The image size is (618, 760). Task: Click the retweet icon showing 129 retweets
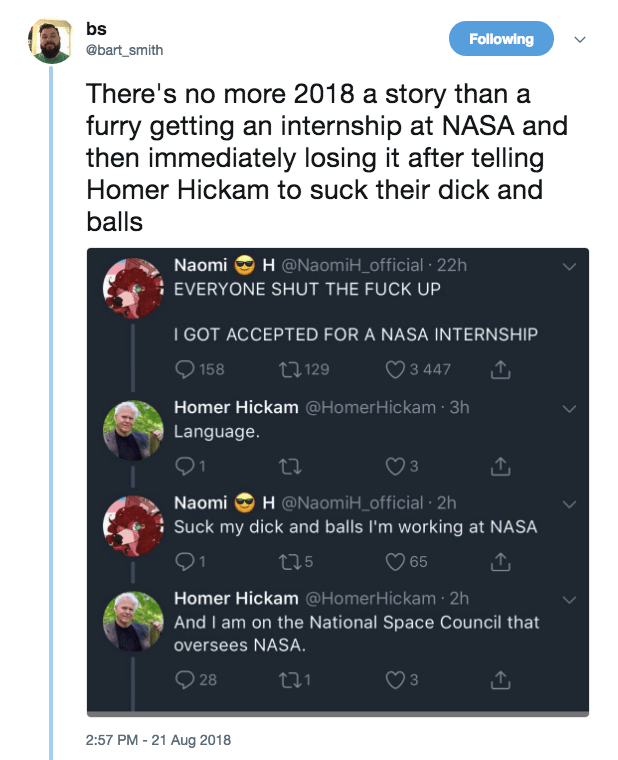coord(282,369)
